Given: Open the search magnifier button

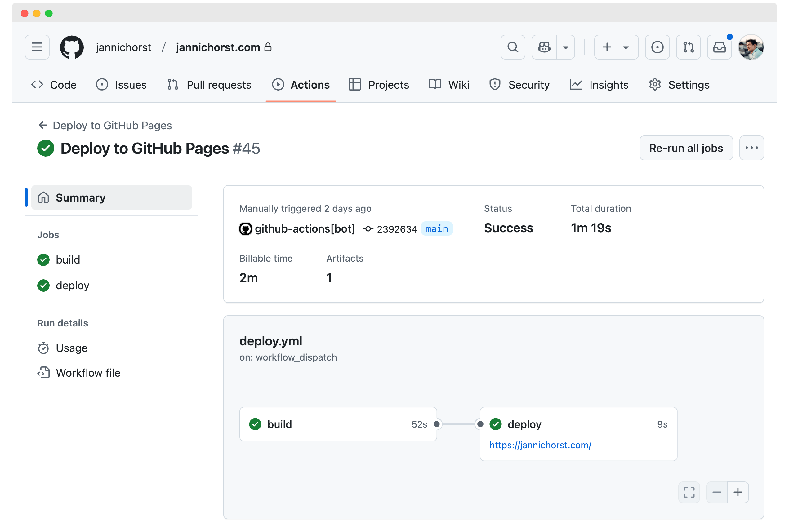Looking at the screenshot, I should (512, 47).
